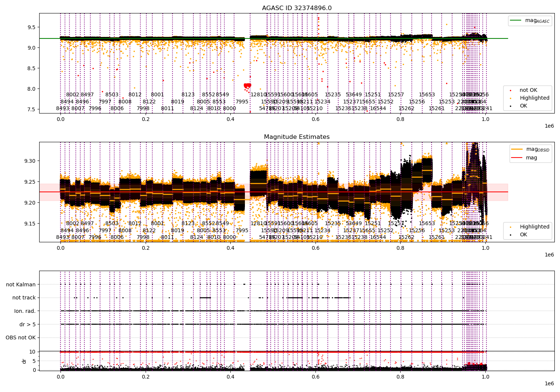Select the mag OBSID orange legend entry
This screenshot has width=560, height=392.
pyautogui.click(x=531, y=149)
